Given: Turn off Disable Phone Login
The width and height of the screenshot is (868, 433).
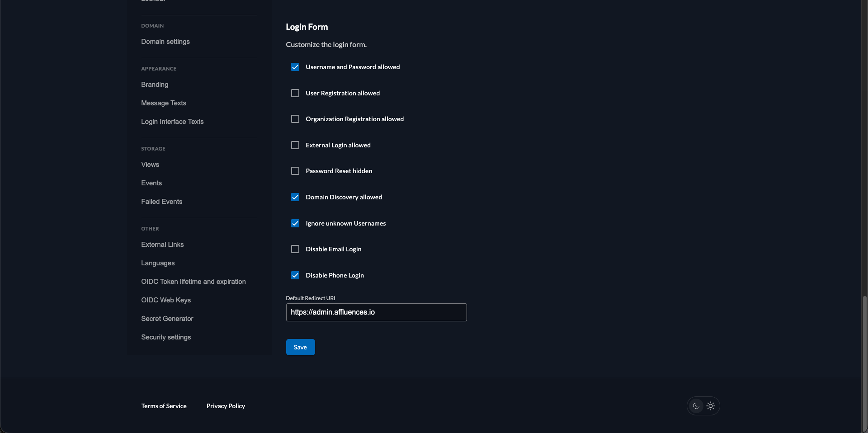Looking at the screenshot, I should [295, 275].
